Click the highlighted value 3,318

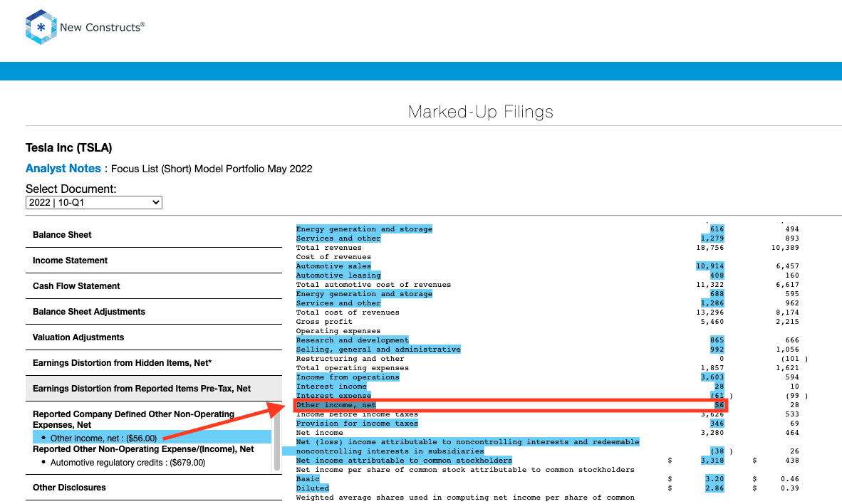coord(712,461)
